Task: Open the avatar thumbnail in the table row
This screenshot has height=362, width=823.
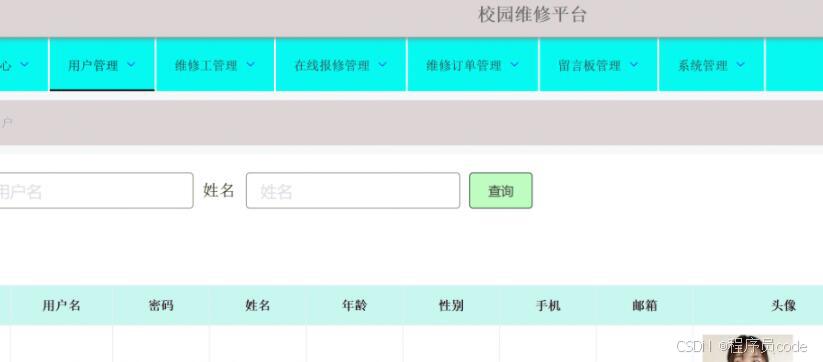Action: tap(747, 348)
